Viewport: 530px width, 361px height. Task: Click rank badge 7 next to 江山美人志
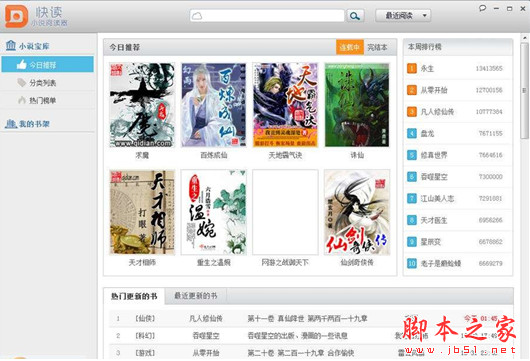pyautogui.click(x=411, y=198)
